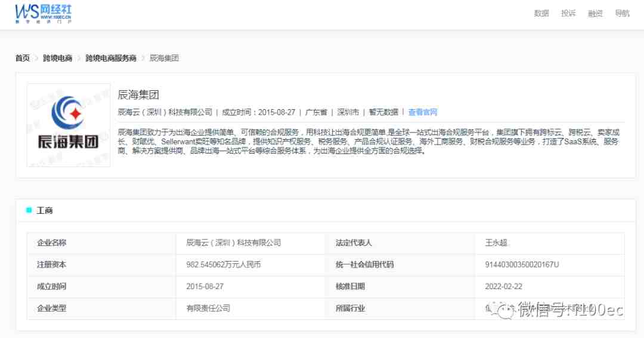Viewport: 644px width, 338px height.
Task: Click the 所属行业 label cell
Action: pyautogui.click(x=400, y=308)
